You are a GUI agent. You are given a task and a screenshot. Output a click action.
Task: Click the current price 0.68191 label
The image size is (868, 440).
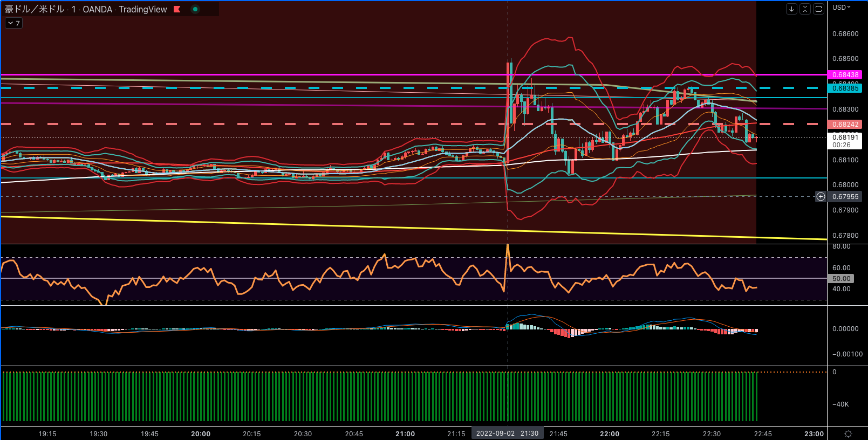pos(845,137)
